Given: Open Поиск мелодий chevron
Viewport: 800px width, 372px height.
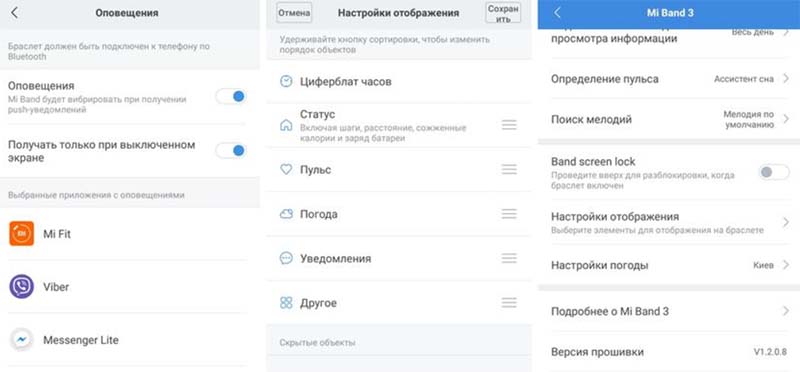Looking at the screenshot, I should coord(786,119).
